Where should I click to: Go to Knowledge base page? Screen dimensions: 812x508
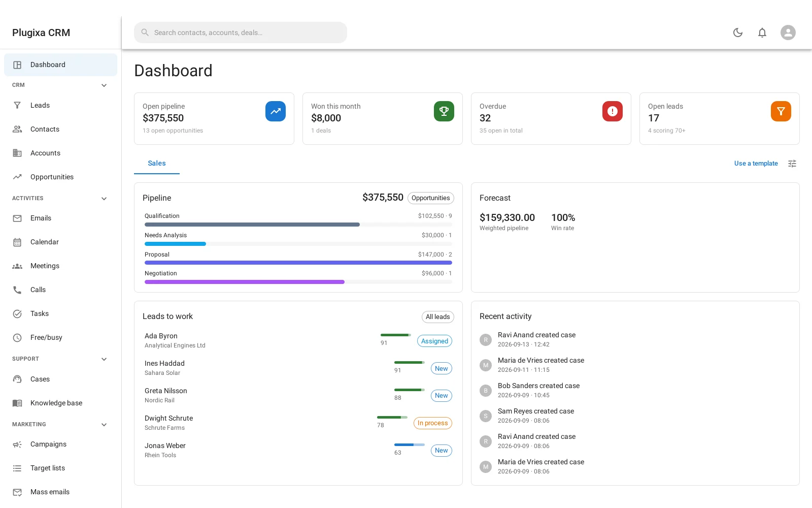click(61, 403)
